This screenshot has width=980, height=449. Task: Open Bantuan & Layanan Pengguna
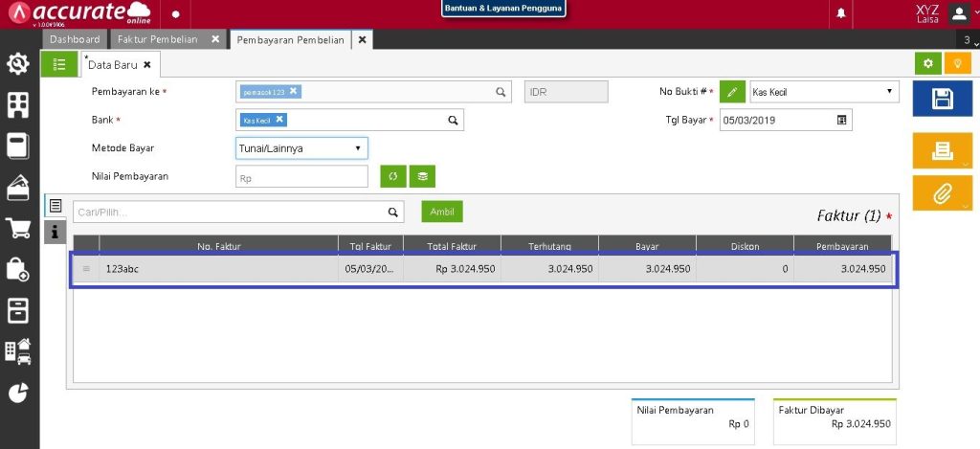[x=503, y=9]
